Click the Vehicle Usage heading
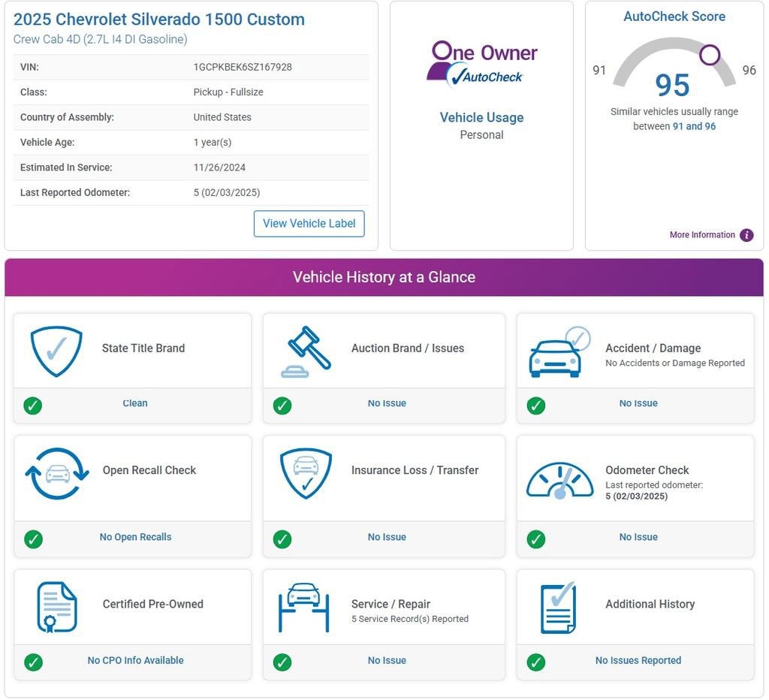 [x=481, y=118]
